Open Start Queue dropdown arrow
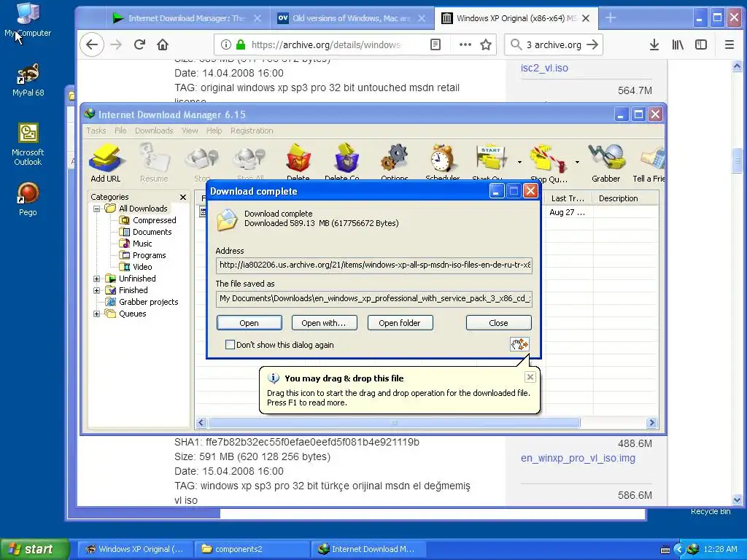 [519, 163]
